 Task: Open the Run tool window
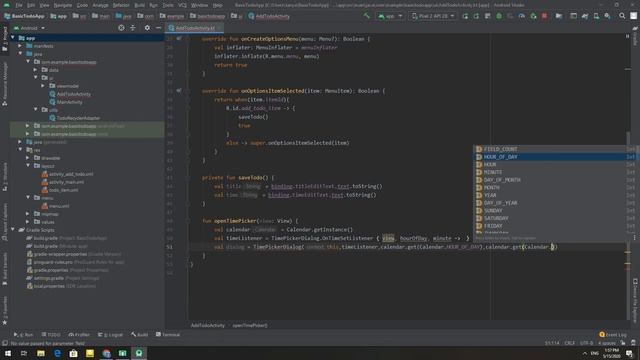(x=23, y=335)
